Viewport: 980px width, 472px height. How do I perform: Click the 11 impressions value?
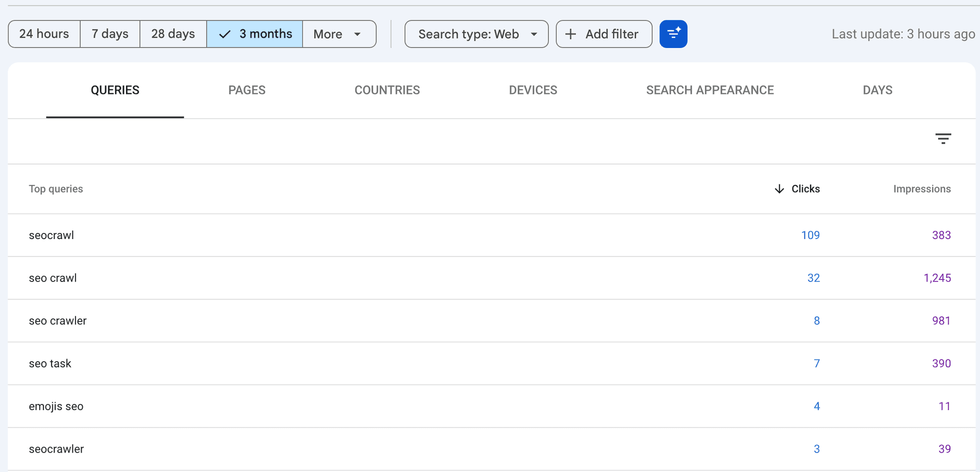tap(944, 407)
